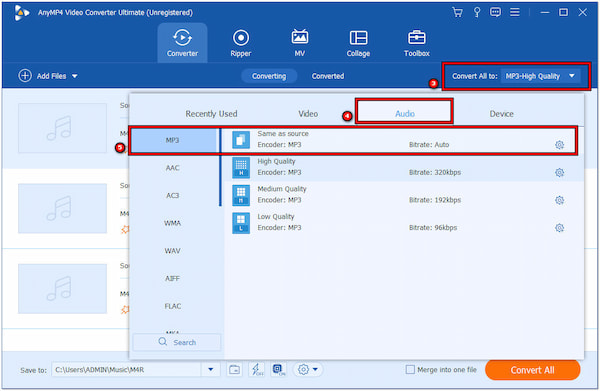
Task: Select the Device format tab
Action: point(501,114)
